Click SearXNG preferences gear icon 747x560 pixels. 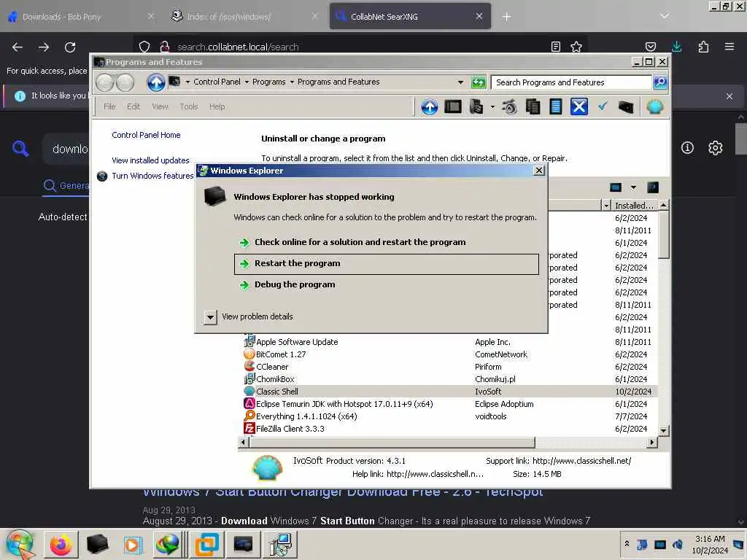715,148
